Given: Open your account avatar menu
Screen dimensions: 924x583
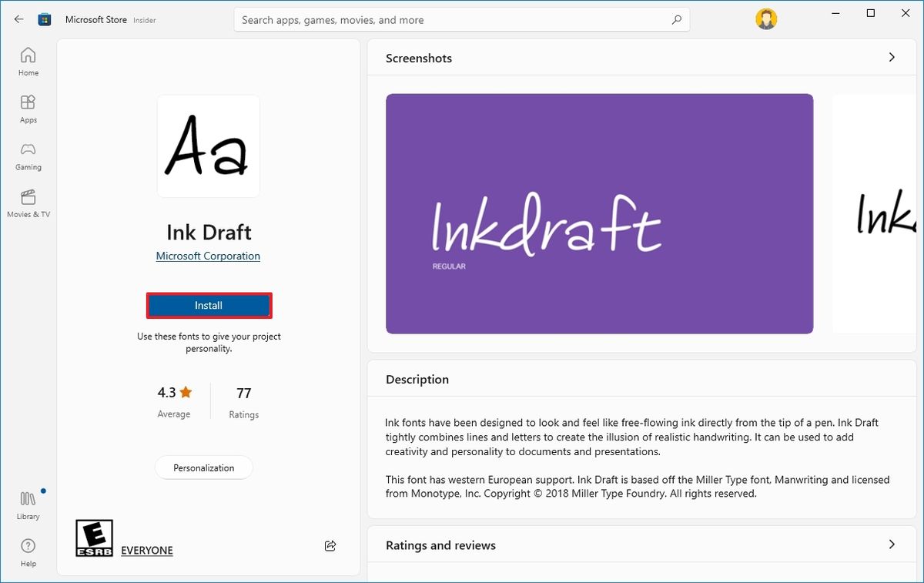Looking at the screenshot, I should 765,18.
